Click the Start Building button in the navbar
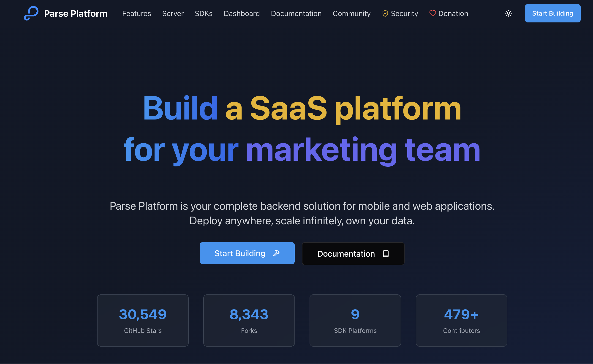The image size is (593, 364). [552, 13]
